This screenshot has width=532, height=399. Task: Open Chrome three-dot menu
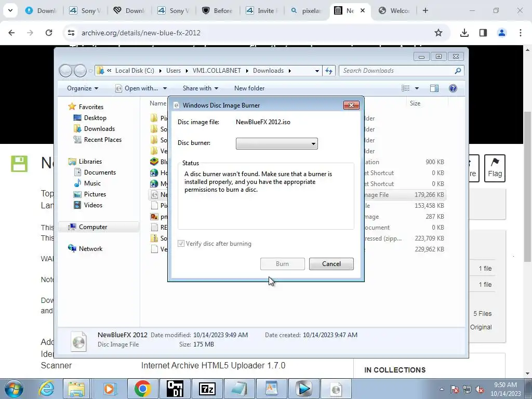tap(521, 33)
